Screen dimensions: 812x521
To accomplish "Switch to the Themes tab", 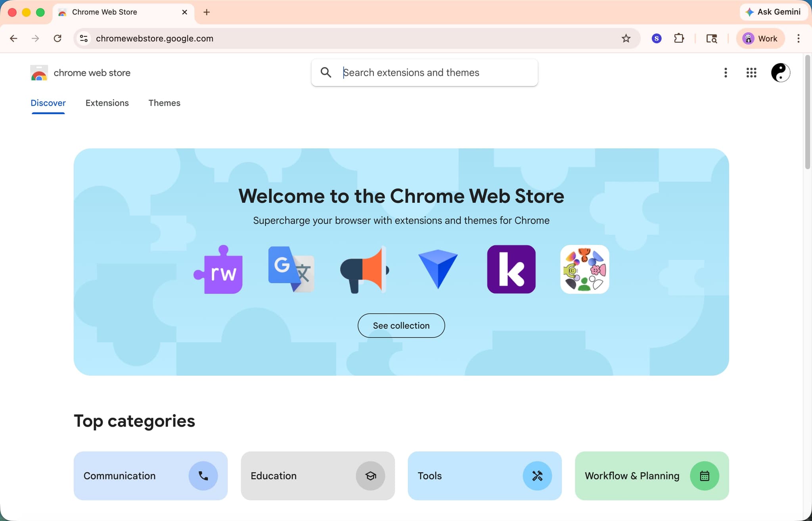I will coord(164,103).
